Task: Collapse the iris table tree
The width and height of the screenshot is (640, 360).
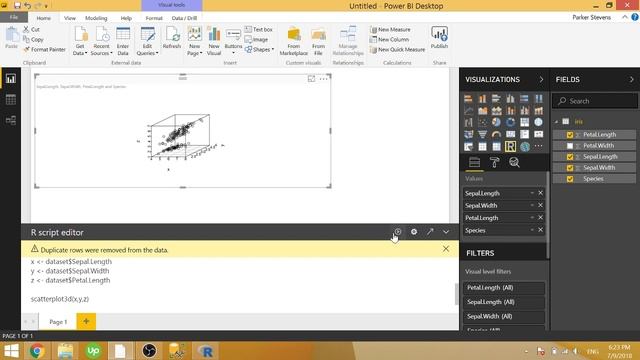Action: click(556, 122)
